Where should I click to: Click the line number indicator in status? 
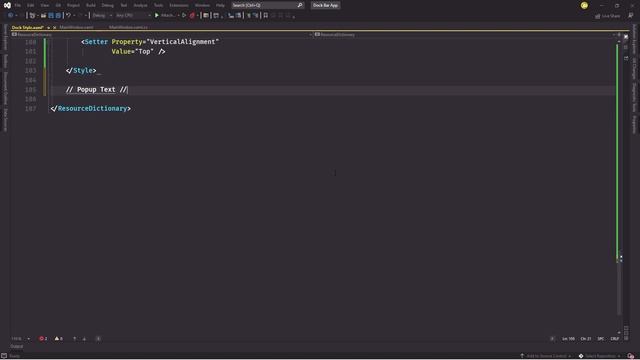tap(568, 339)
